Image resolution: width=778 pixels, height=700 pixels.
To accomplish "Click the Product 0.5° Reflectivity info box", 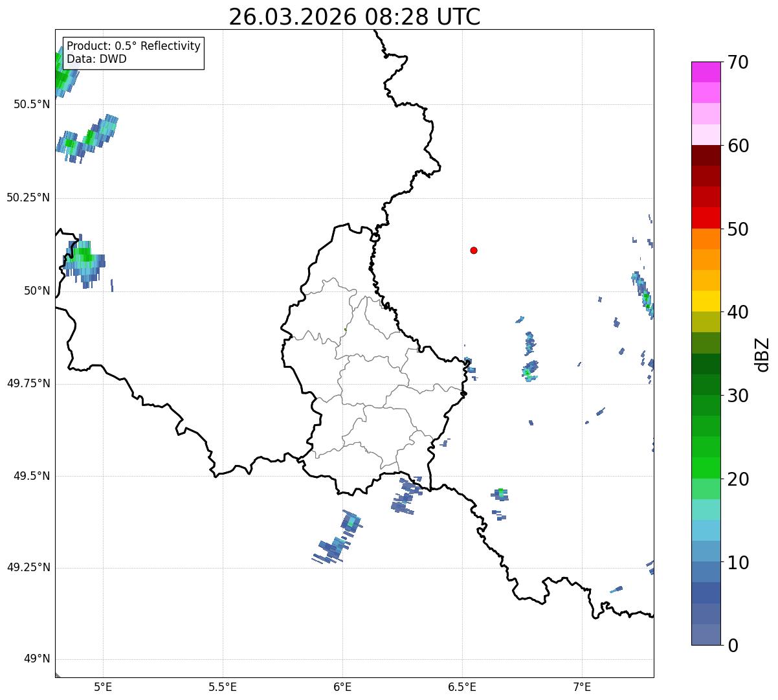I will [133, 52].
